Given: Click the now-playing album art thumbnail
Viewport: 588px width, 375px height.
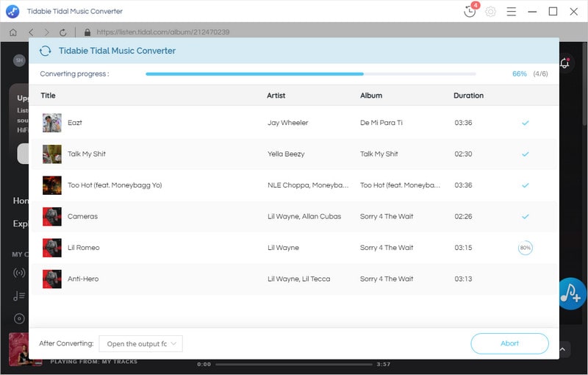Looking at the screenshot, I should pyautogui.click(x=19, y=349).
